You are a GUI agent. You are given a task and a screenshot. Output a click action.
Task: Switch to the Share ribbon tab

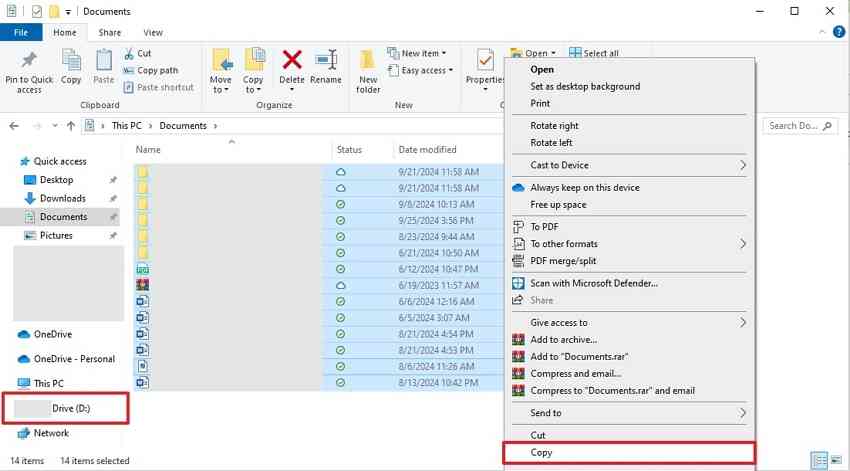(110, 33)
